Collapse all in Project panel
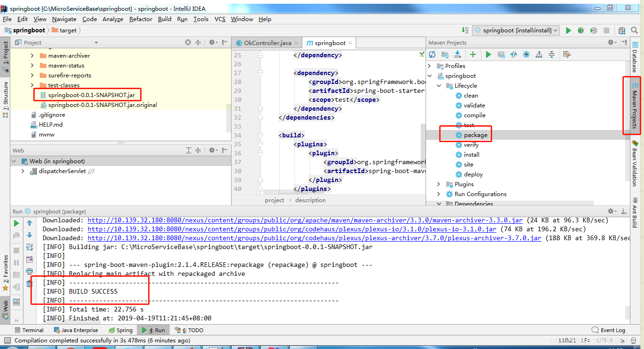This screenshot has width=644, height=349. coord(198,42)
